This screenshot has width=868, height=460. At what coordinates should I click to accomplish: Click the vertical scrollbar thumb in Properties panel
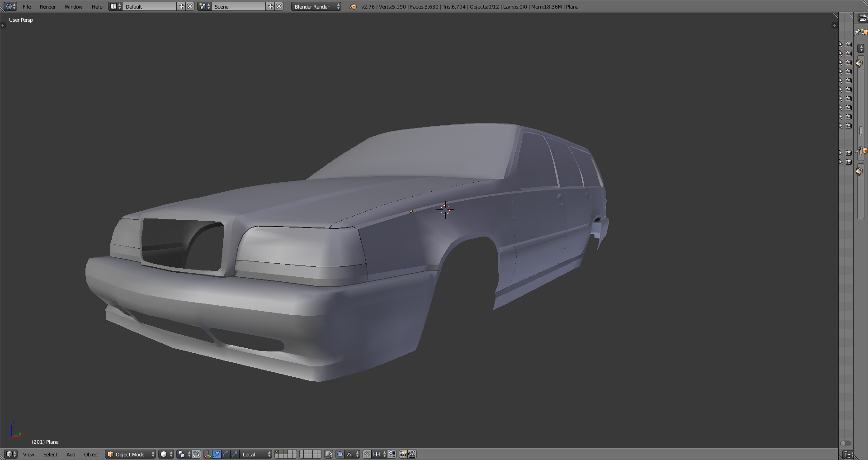coord(861,131)
